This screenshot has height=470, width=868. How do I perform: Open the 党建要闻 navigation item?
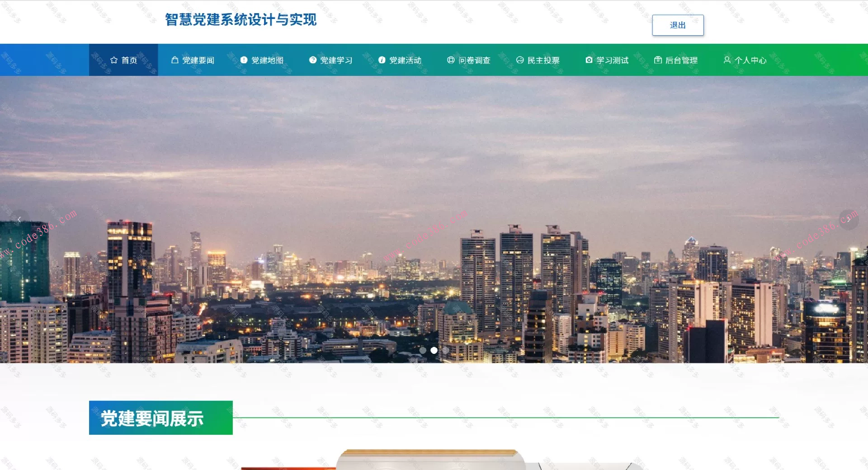tap(198, 59)
